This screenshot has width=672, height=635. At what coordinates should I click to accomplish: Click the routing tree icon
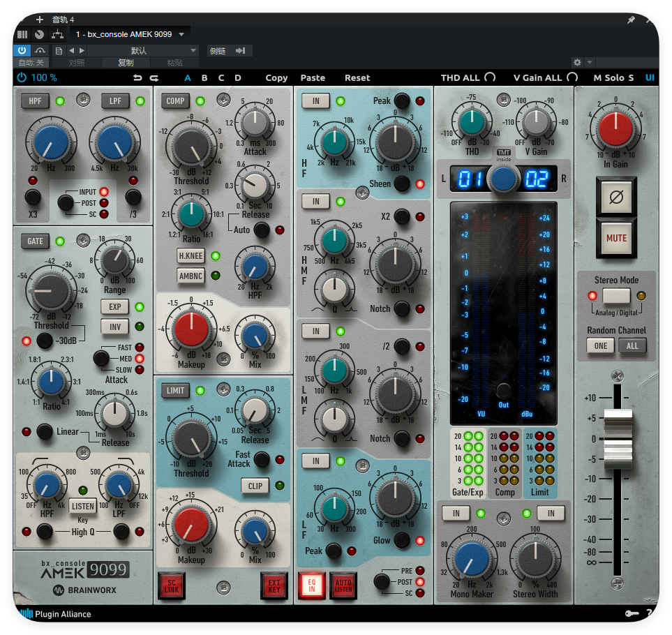click(57, 34)
